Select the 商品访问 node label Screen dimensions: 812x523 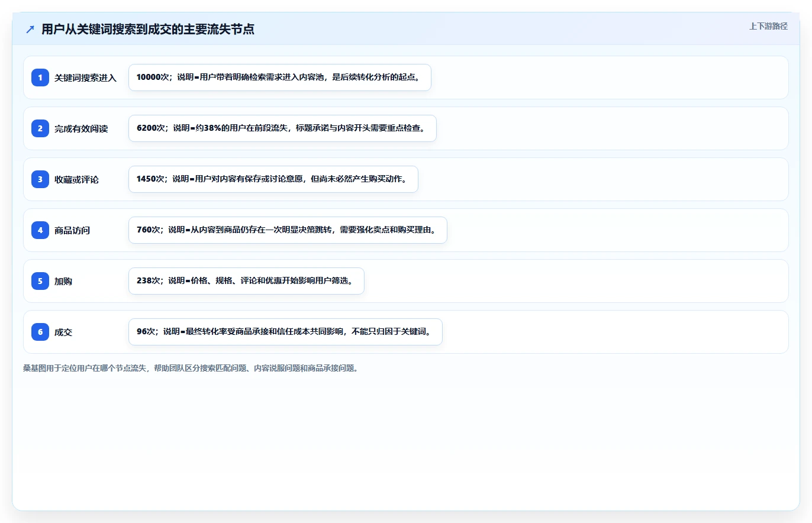(x=72, y=231)
